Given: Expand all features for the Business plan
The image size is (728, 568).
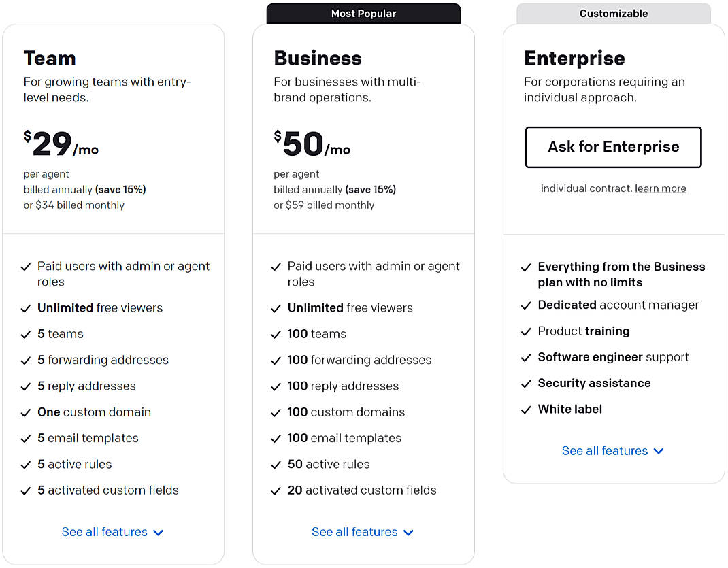Looking at the screenshot, I should coord(363,532).
